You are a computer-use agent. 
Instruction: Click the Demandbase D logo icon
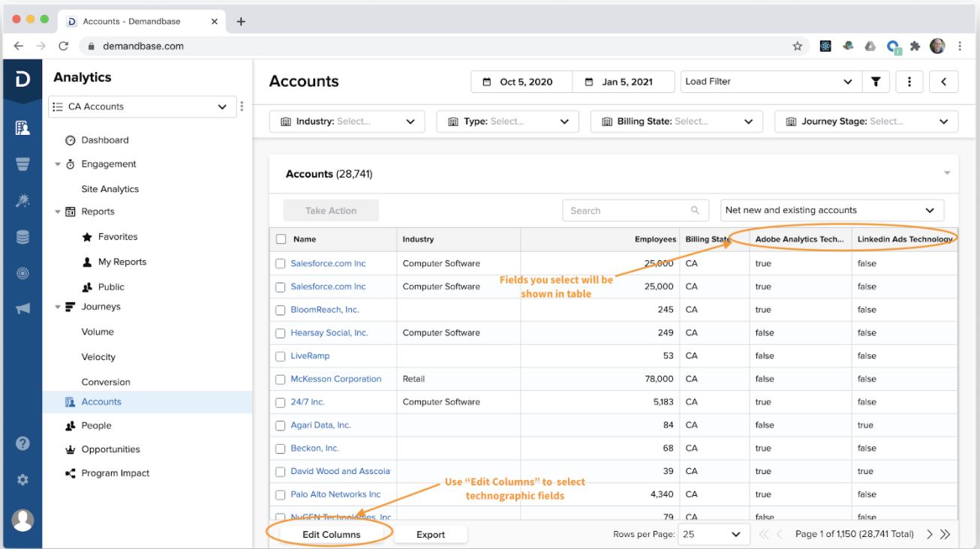(23, 78)
